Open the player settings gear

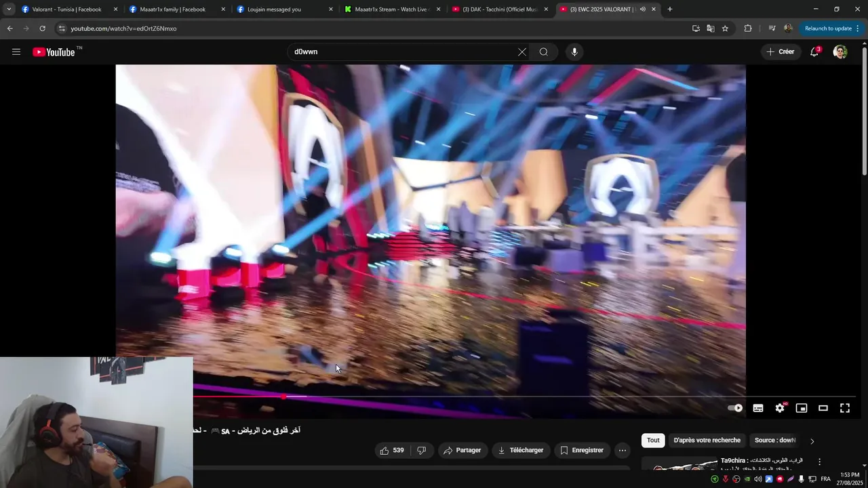point(780,408)
